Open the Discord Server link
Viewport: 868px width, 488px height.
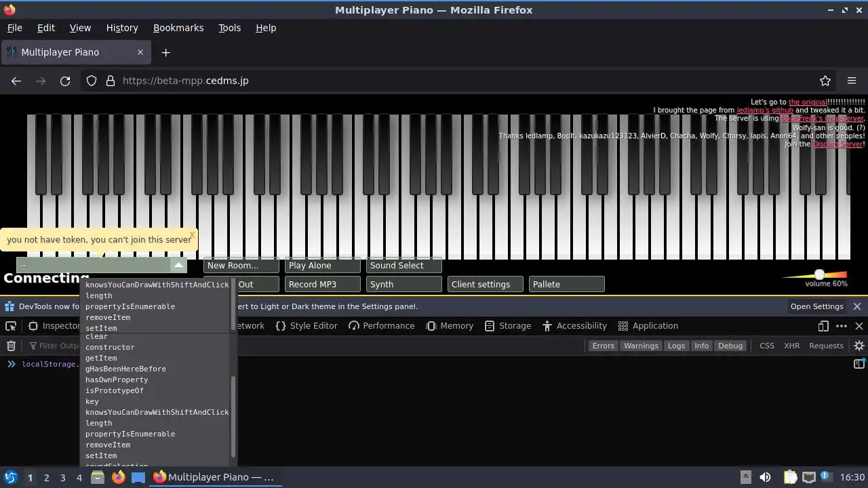[837, 144]
